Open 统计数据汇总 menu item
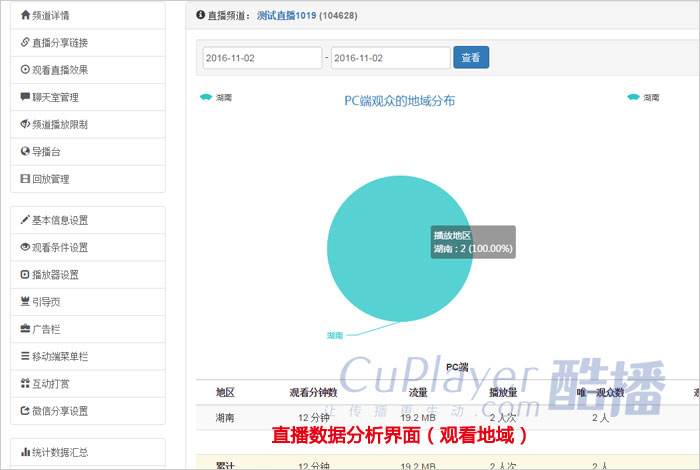Viewport: 700px width, 470px height. click(x=88, y=453)
